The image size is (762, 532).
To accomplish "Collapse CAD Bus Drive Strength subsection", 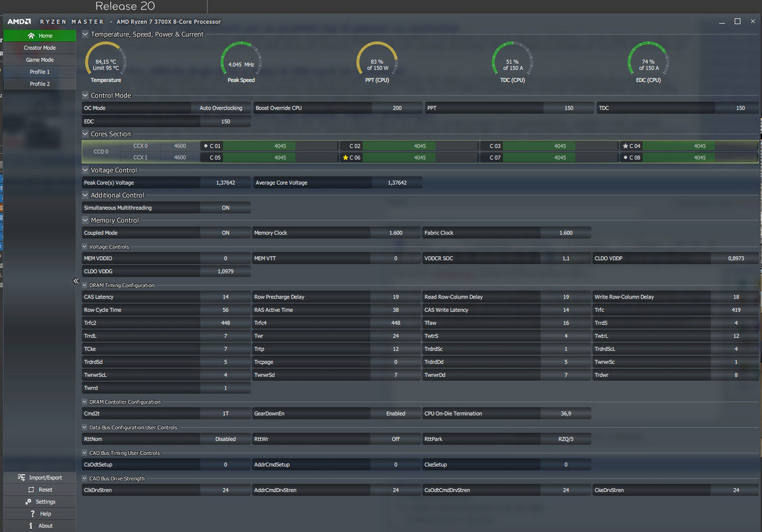I will 84,479.
